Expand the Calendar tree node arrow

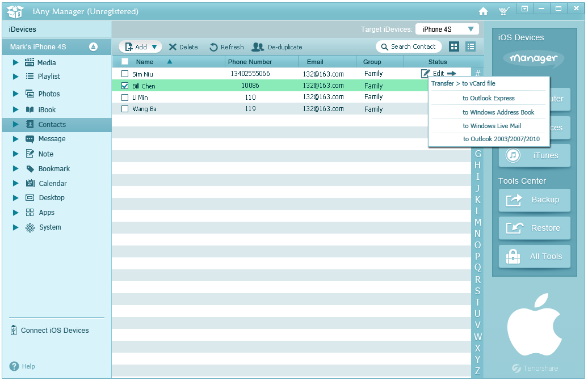[15, 183]
